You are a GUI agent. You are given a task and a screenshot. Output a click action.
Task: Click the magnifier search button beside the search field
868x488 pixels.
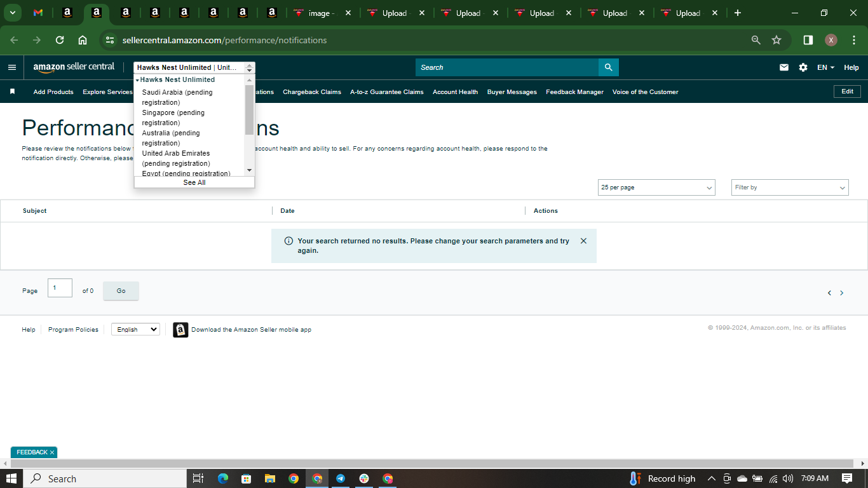tap(608, 67)
